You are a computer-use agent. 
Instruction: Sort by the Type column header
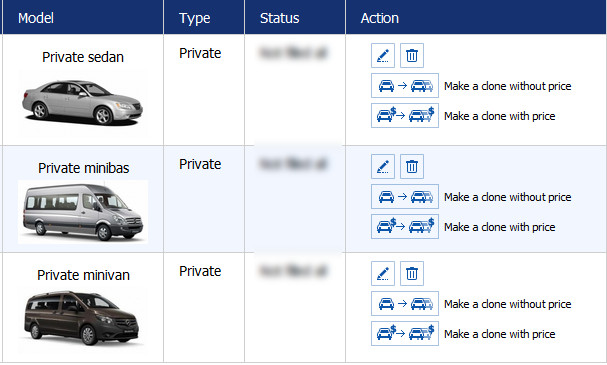[x=194, y=18]
